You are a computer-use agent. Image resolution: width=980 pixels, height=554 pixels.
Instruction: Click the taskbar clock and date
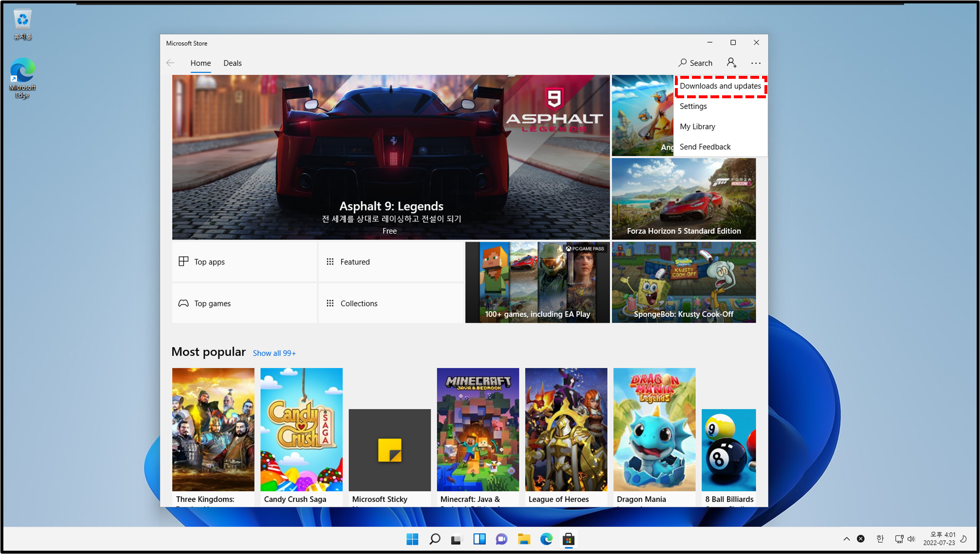[x=940, y=538]
